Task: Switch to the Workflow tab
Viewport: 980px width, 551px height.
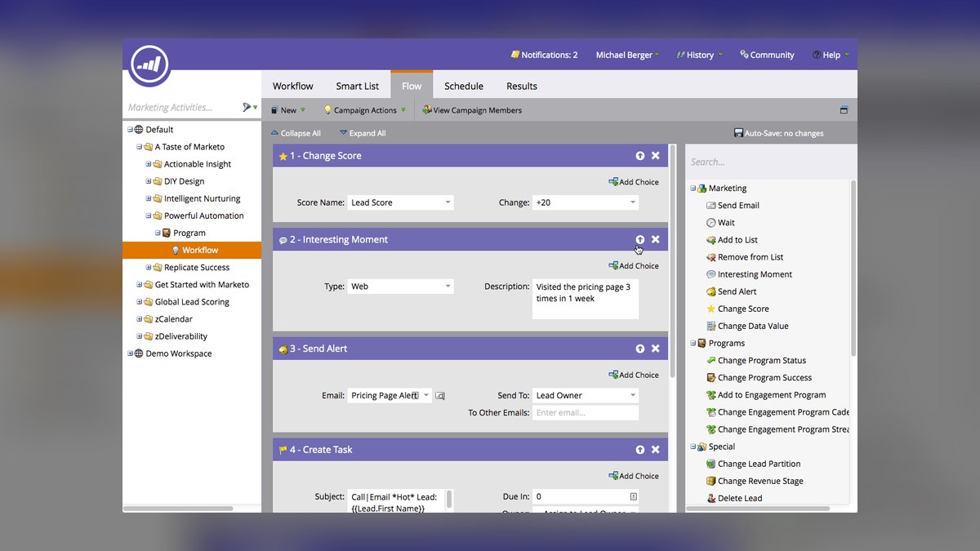Action: (x=293, y=86)
